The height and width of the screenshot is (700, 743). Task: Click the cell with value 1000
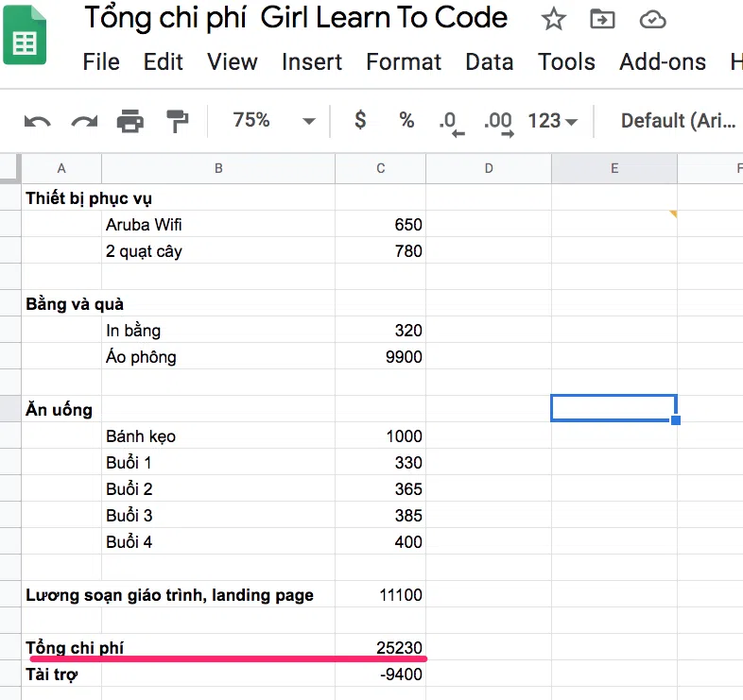pyautogui.click(x=381, y=436)
